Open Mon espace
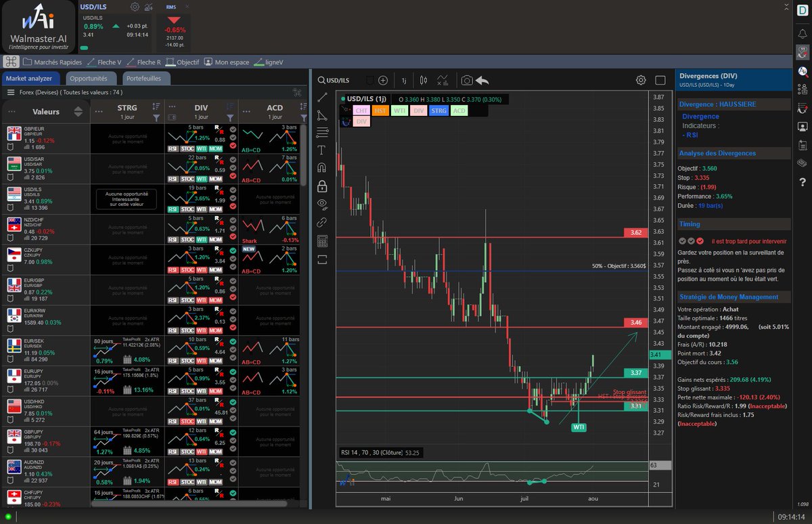This screenshot has width=812, height=524. 227,62
